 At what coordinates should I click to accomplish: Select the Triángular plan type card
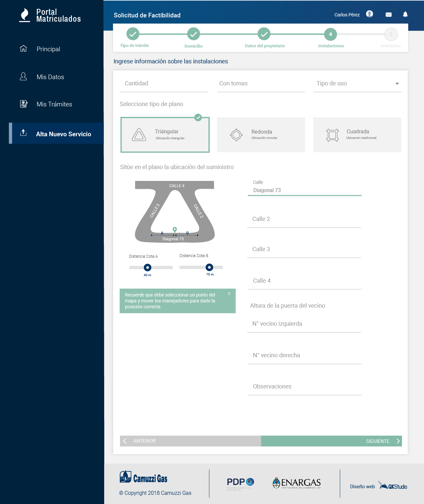(165, 135)
